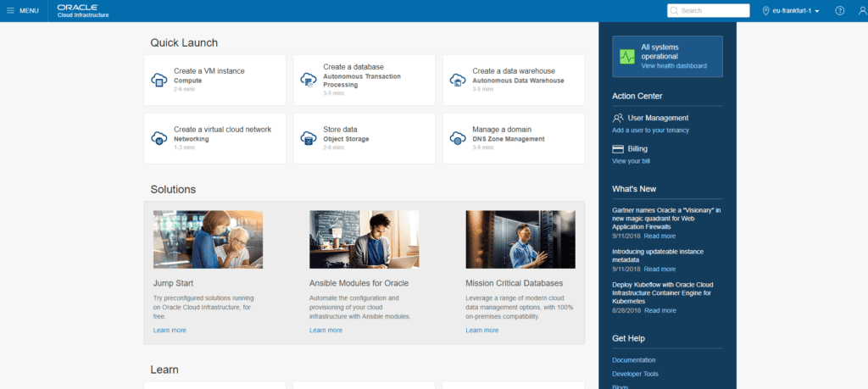Screen dimensions: 868x389
Task: Click the MENU label in header
Action: (29, 10)
